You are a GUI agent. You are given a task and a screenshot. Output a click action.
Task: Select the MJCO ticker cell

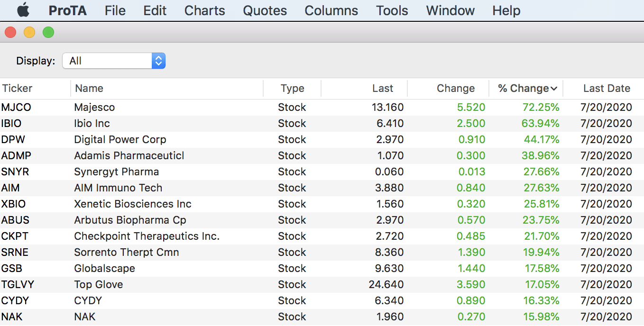point(16,107)
